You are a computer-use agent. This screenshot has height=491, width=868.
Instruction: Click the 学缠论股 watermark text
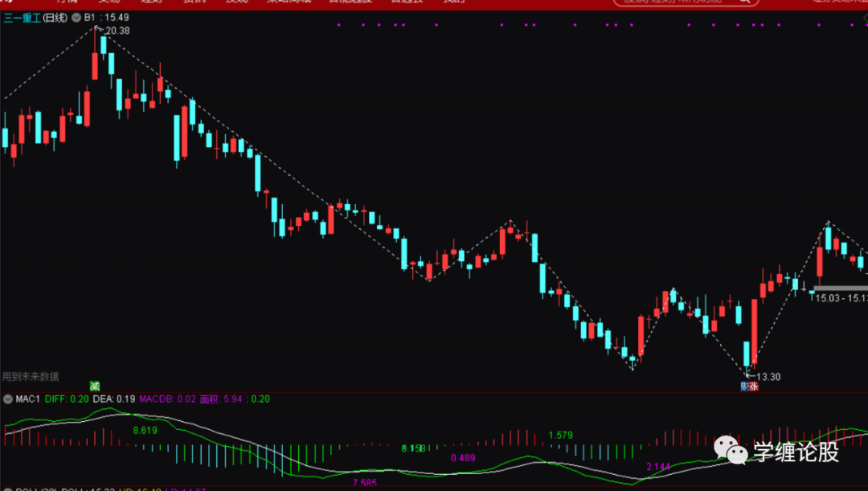point(796,452)
